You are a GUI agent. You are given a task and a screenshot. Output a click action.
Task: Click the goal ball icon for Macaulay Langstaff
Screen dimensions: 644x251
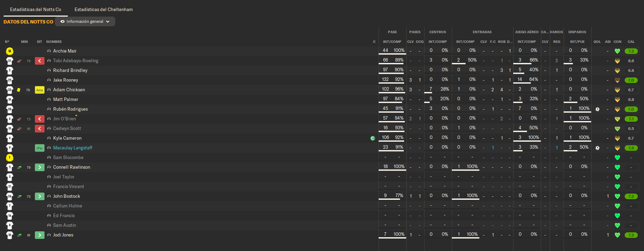pos(597,148)
